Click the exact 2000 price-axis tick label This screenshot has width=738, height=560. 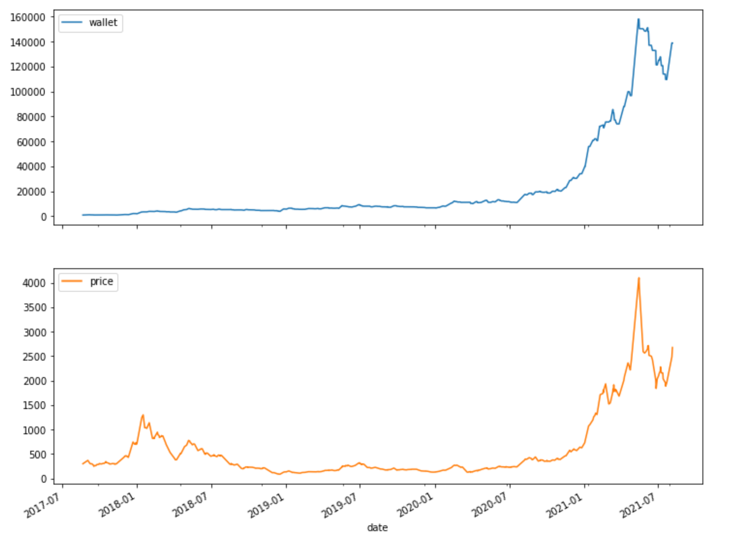coord(34,381)
